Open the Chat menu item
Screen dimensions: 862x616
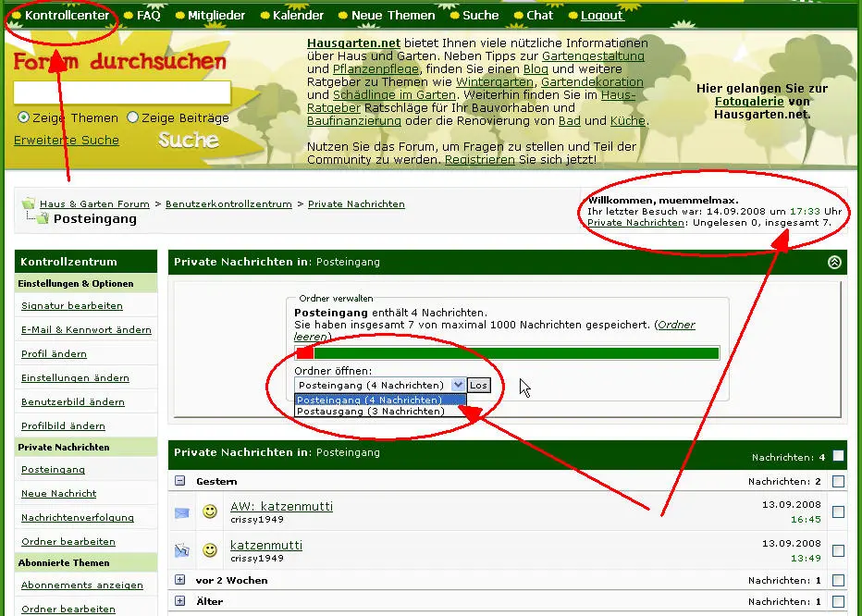[539, 16]
